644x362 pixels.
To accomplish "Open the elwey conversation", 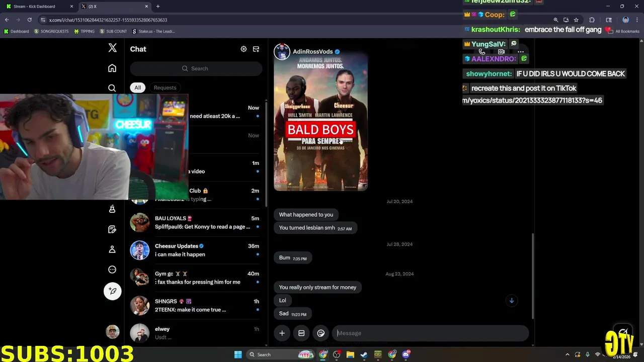I will point(195,333).
